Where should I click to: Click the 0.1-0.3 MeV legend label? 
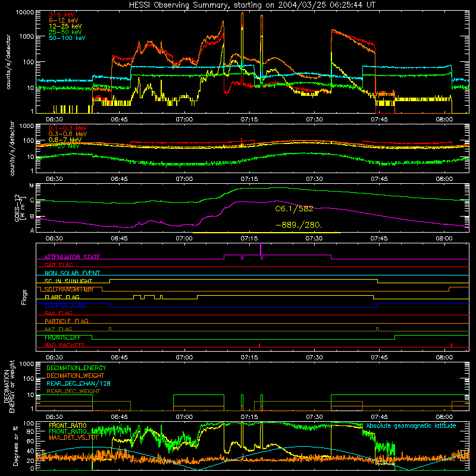point(68,128)
